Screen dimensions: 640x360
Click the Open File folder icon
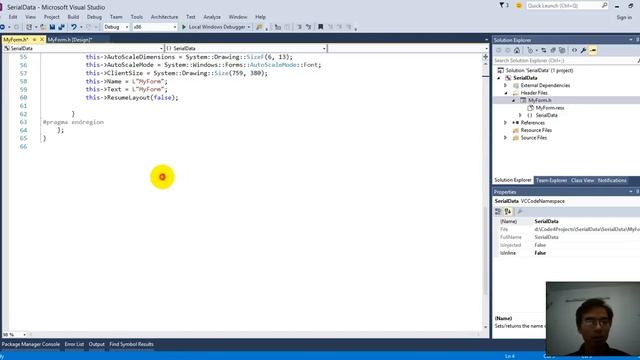coord(43,27)
